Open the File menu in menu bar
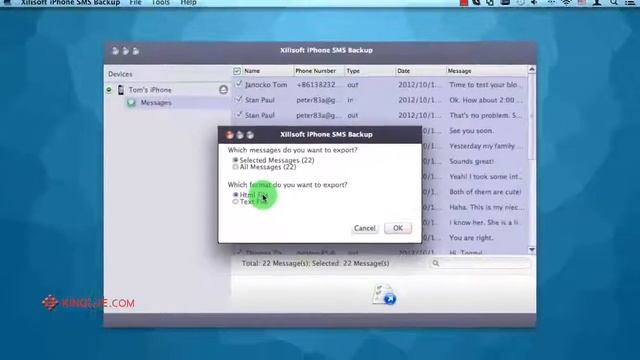This screenshot has width=640, height=360. pyautogui.click(x=135, y=3)
